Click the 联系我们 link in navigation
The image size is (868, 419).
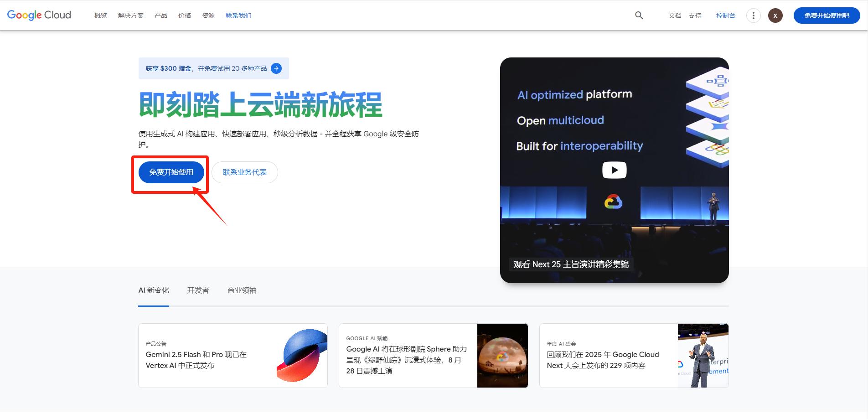pos(238,16)
